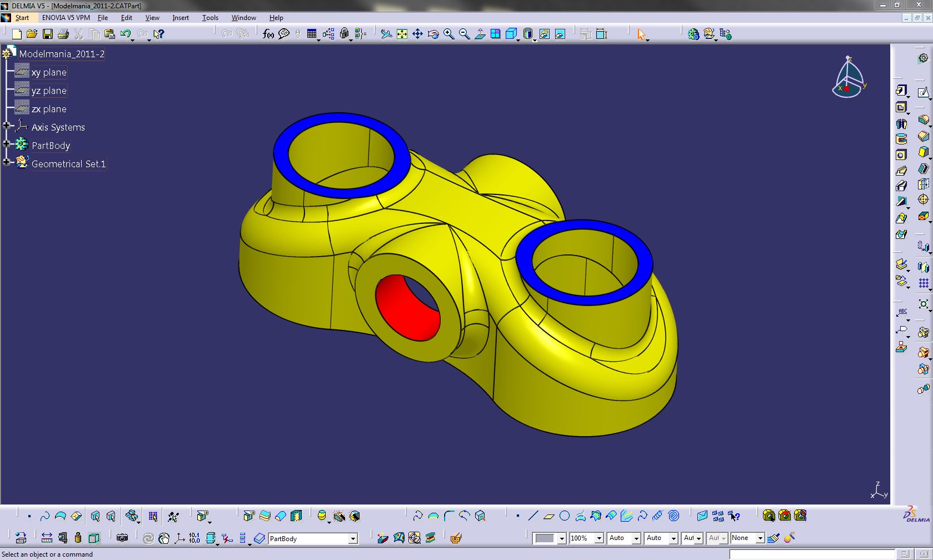The height and width of the screenshot is (560, 933).
Task: Click the grey graphic color swatch
Action: click(545, 538)
